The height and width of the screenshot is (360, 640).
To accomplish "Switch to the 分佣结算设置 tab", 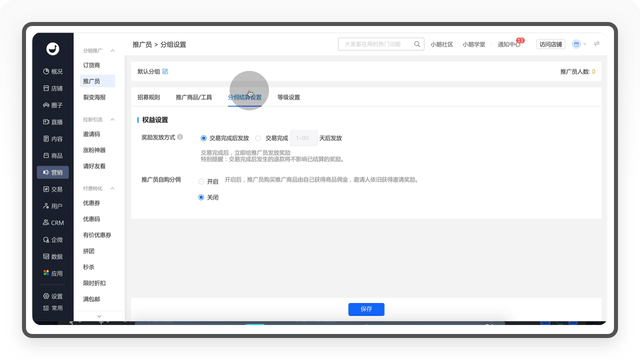I will [x=244, y=97].
